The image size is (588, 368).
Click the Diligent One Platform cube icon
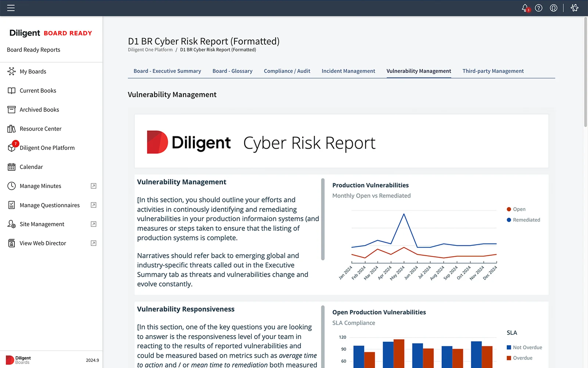[x=12, y=148]
